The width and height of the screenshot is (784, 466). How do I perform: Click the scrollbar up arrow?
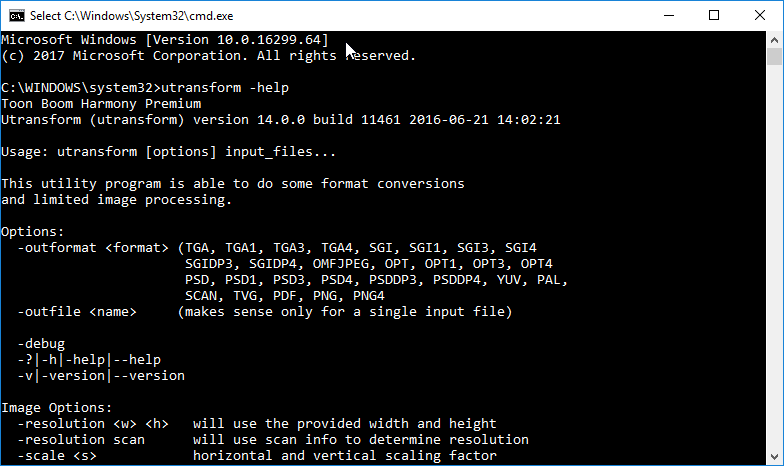(775, 40)
